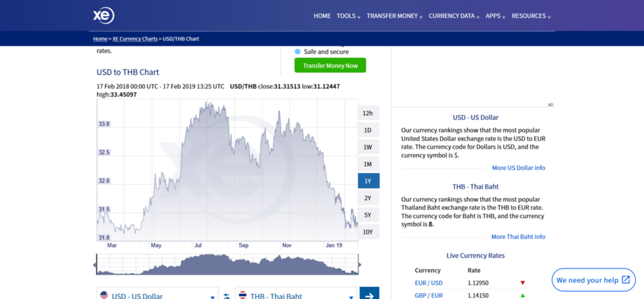Click the XE logo in header
The image size is (644, 299).
pyautogui.click(x=104, y=15)
